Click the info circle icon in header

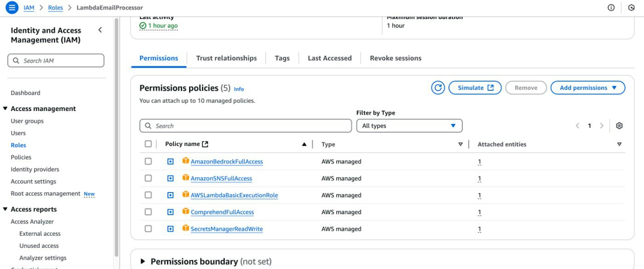point(611,8)
